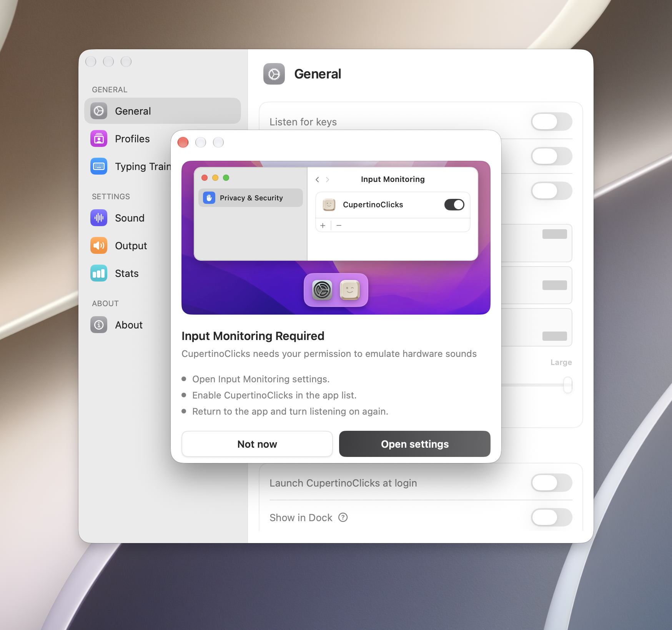Click the Privacy & Security hand icon
This screenshot has height=630, width=672.
[209, 198]
